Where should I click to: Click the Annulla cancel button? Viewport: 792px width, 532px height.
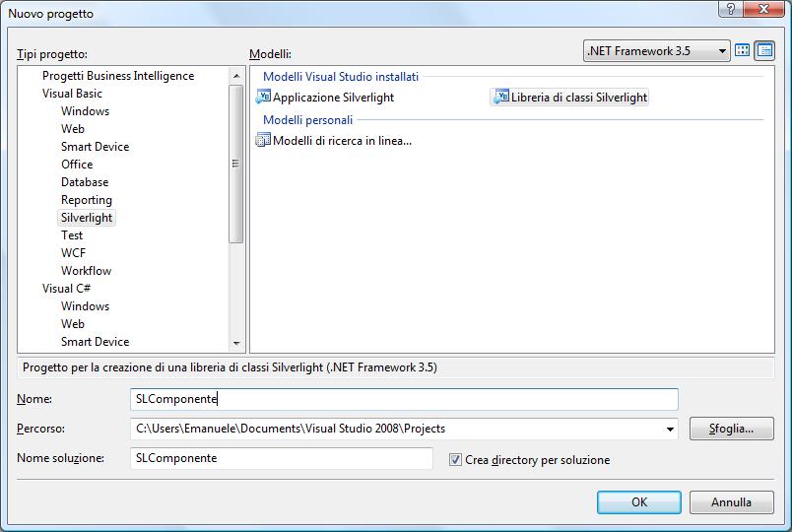731,502
